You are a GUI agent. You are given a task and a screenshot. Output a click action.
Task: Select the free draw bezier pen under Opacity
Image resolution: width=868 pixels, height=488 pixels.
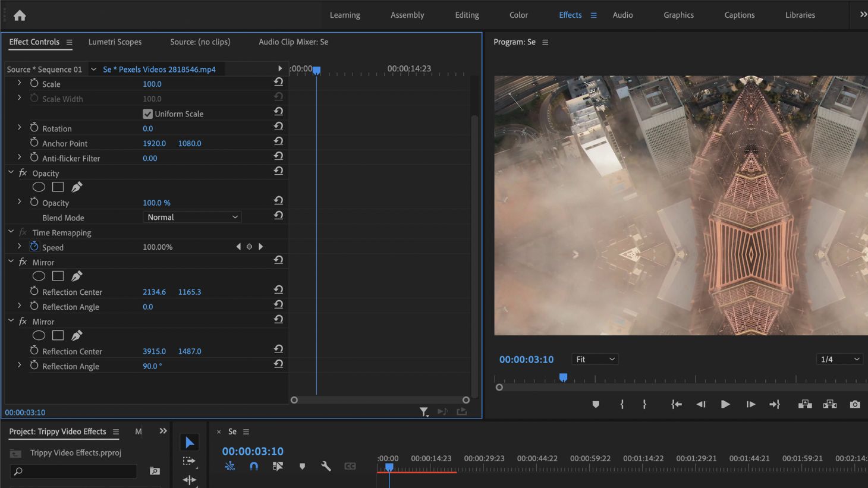pyautogui.click(x=77, y=187)
